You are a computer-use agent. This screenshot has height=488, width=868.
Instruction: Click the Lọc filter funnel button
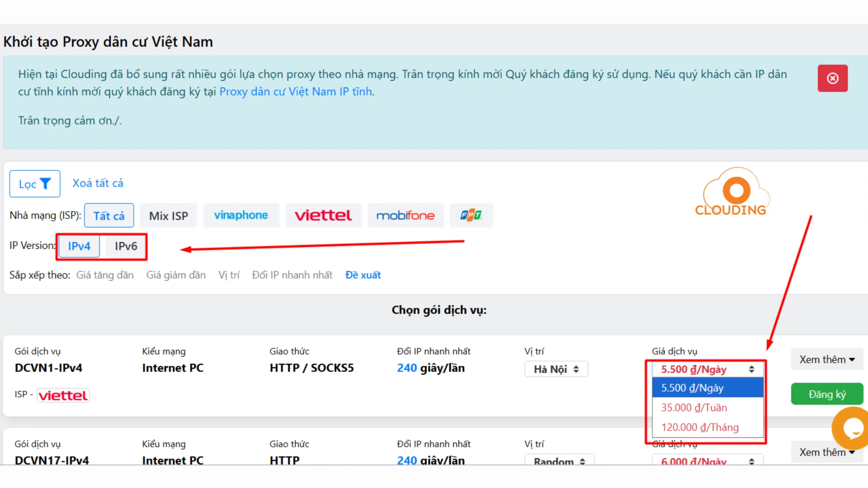click(35, 184)
